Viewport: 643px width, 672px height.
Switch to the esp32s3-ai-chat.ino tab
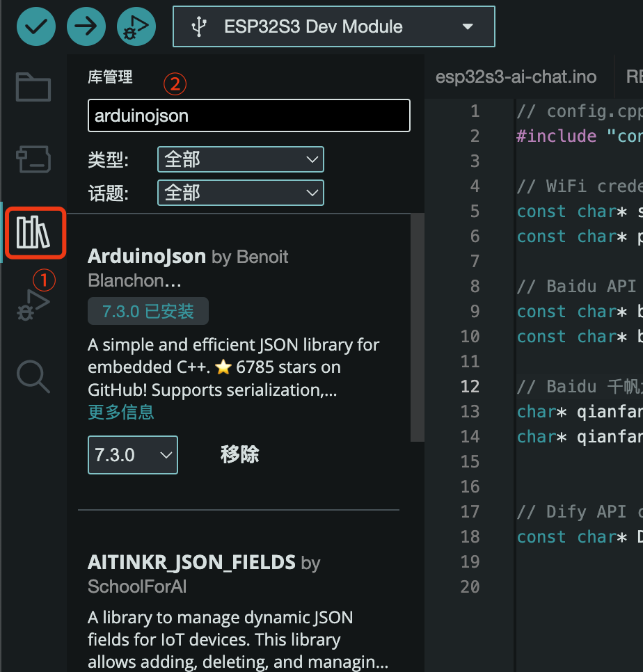pos(516,77)
